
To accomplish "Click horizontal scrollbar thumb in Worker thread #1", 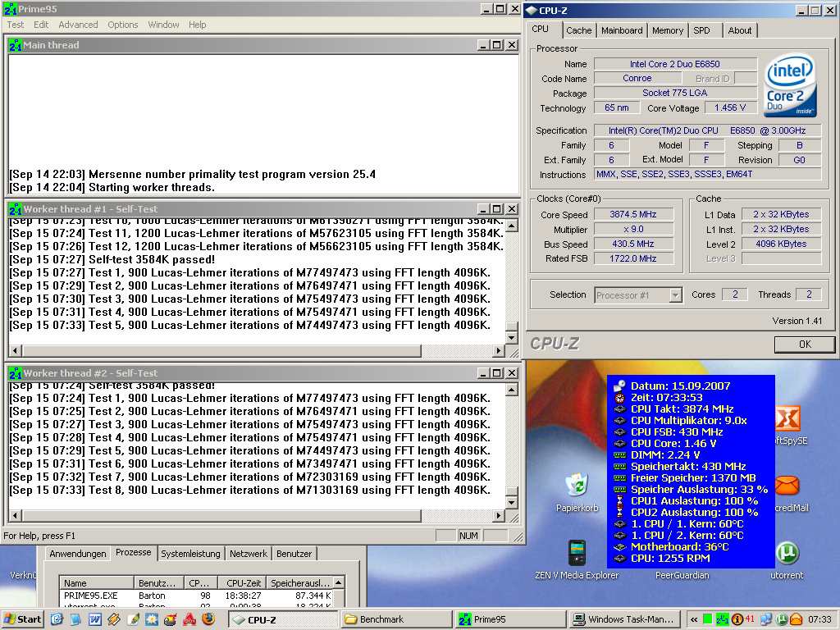I will (221, 351).
